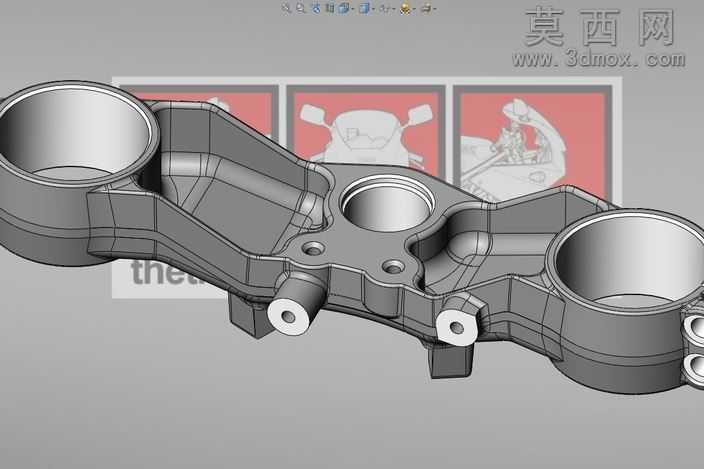Click the View Settings icon in toolbar

pyautogui.click(x=427, y=8)
